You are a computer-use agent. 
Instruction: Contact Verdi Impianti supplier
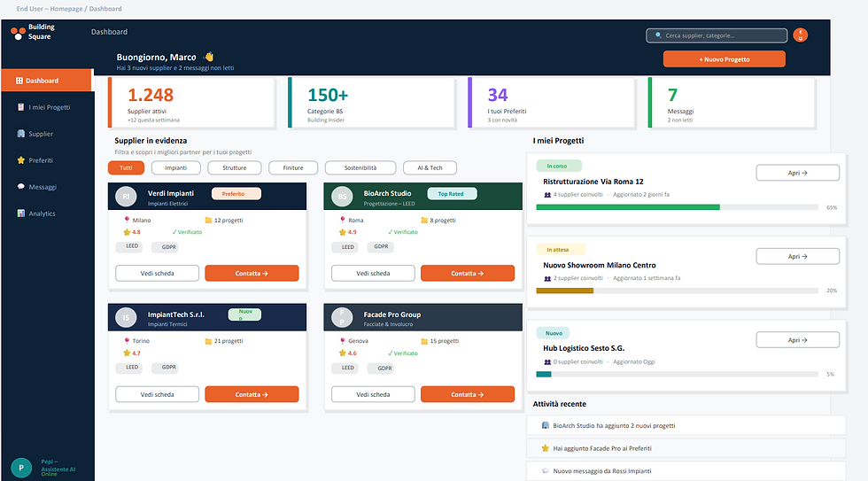[252, 274]
